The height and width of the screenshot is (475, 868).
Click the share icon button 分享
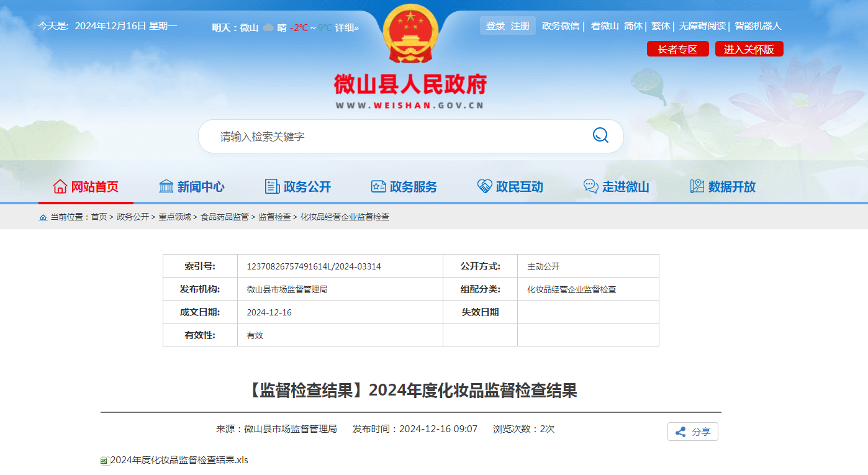click(692, 432)
